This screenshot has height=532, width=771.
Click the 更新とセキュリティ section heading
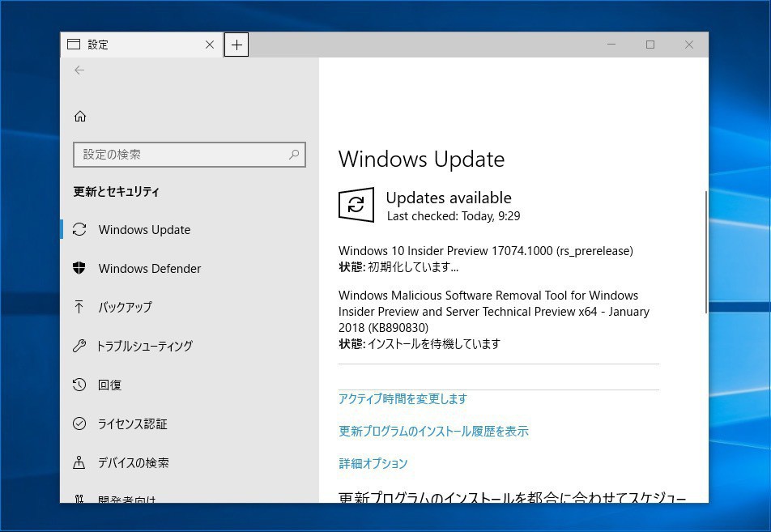click(x=117, y=192)
